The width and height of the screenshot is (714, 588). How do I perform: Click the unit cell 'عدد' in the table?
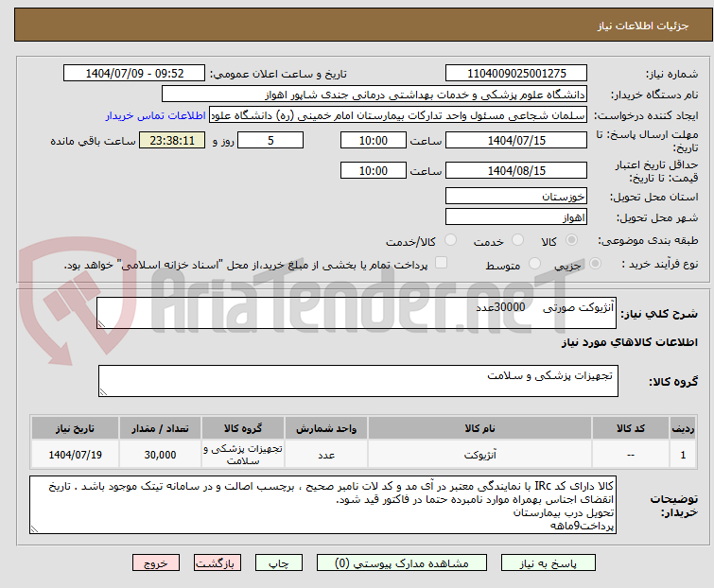[326, 455]
